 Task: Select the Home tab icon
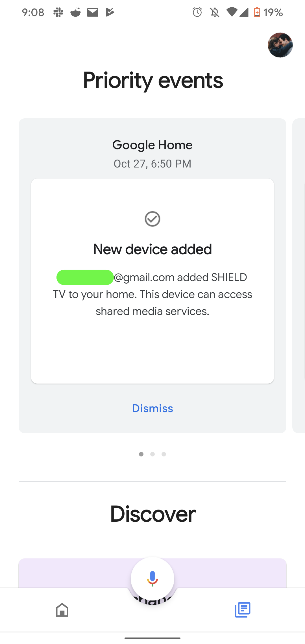click(x=62, y=610)
